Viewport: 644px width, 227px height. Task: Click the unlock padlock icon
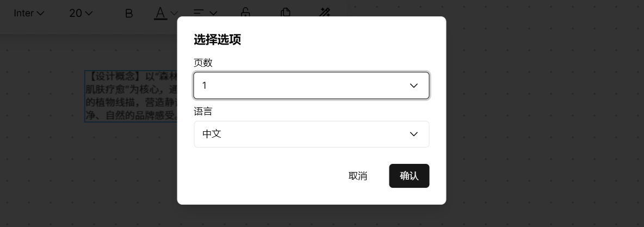[245, 13]
